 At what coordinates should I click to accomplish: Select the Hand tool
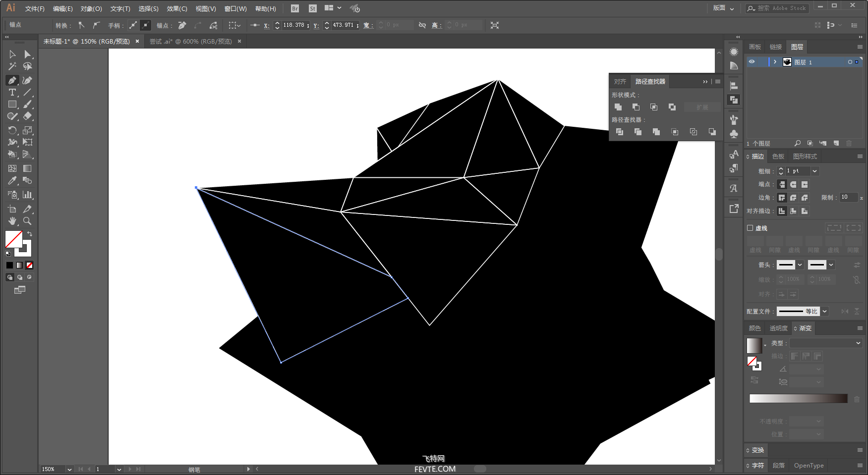(12, 221)
